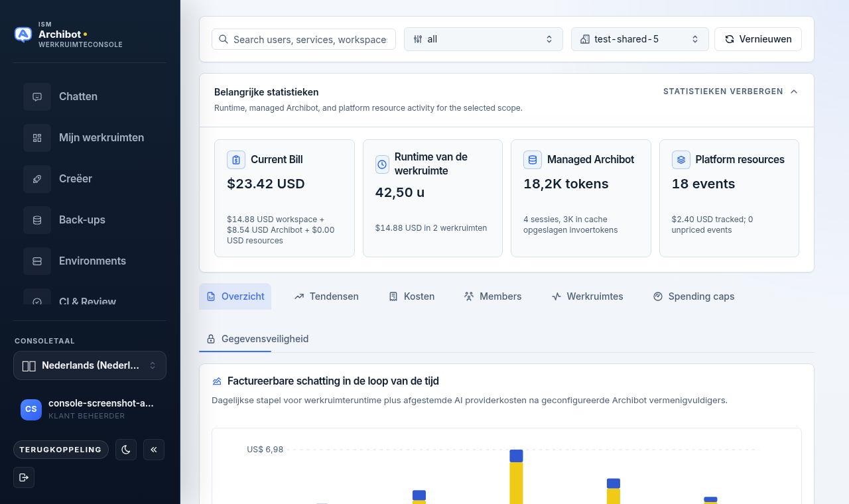The height and width of the screenshot is (504, 849).
Task: Click the $23.42 USD amount
Action: coord(266,184)
